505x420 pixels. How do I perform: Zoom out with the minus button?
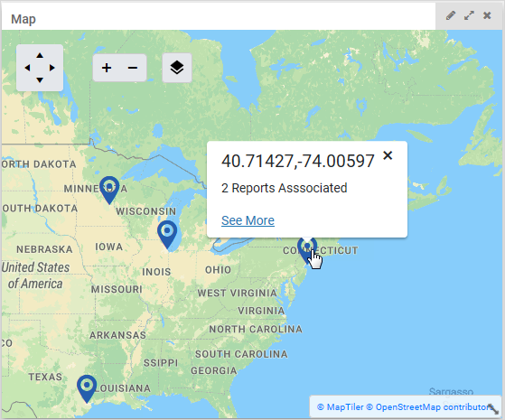coord(133,68)
